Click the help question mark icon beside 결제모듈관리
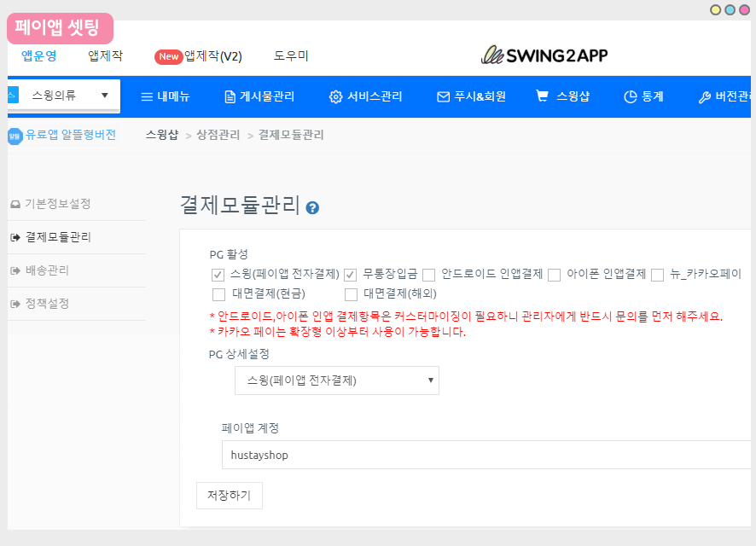 click(312, 207)
